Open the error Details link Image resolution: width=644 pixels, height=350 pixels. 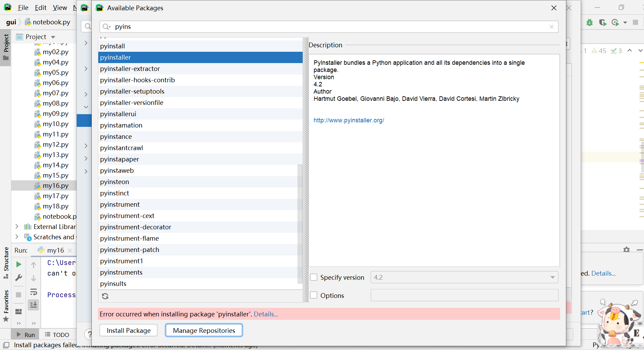[x=266, y=314]
